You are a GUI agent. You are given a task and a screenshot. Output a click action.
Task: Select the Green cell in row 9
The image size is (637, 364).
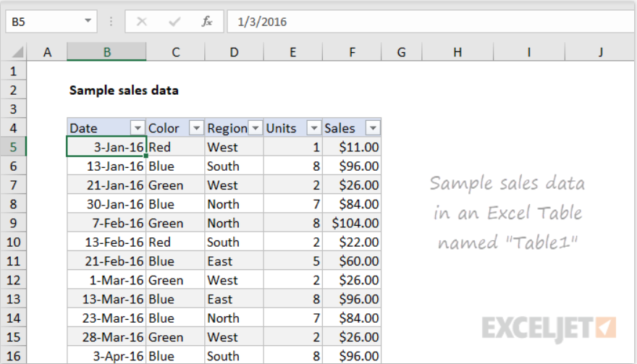175,223
